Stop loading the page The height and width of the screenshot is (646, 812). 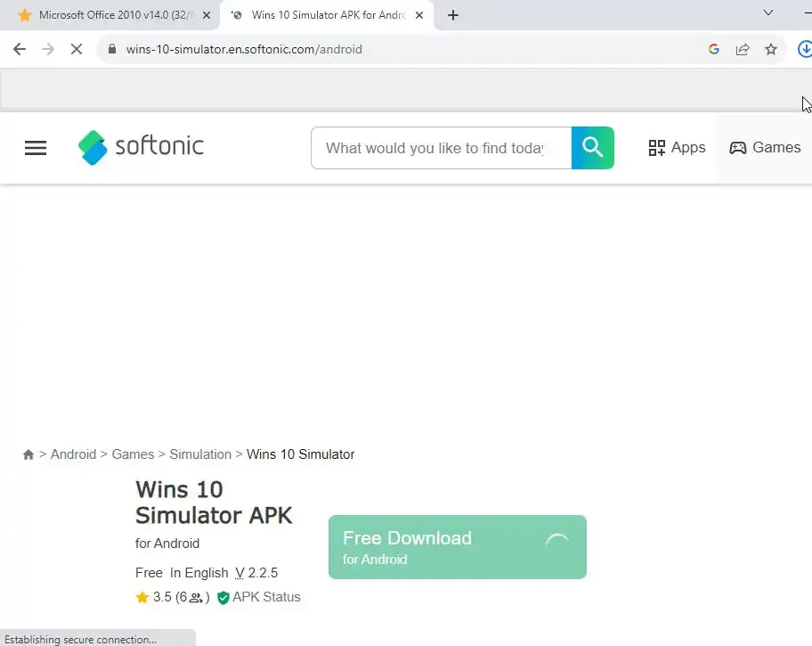[x=77, y=49]
